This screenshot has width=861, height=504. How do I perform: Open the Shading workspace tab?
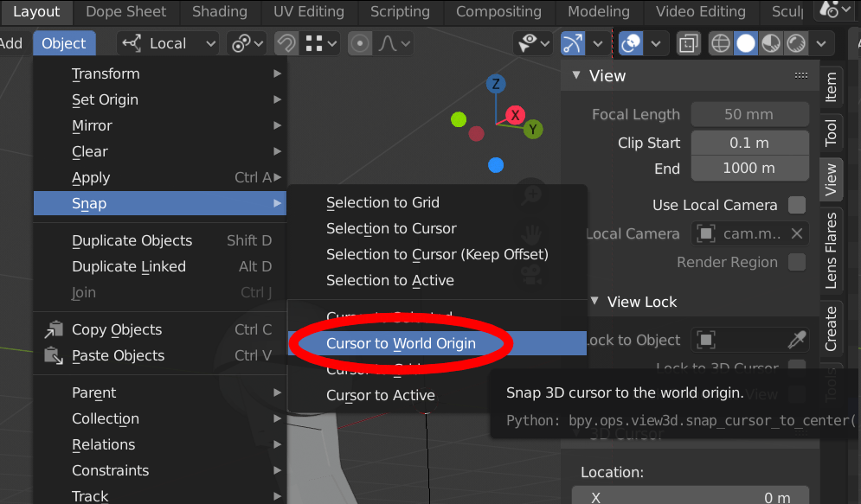tap(220, 11)
